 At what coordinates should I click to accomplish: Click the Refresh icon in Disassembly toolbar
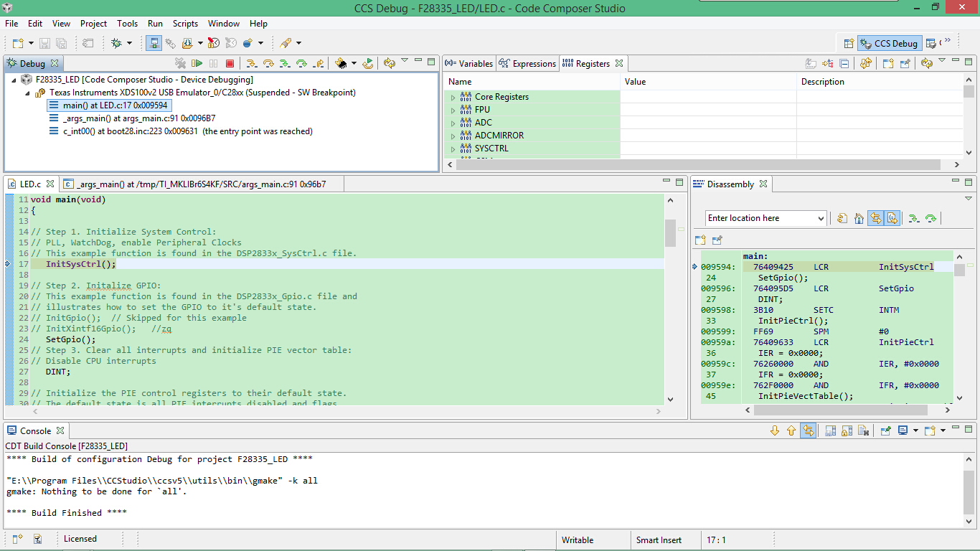(x=842, y=218)
